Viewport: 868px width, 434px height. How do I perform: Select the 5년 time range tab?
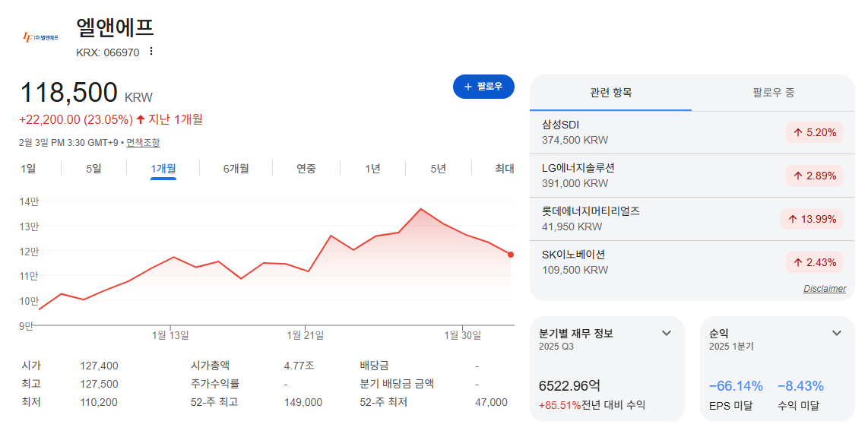439,169
